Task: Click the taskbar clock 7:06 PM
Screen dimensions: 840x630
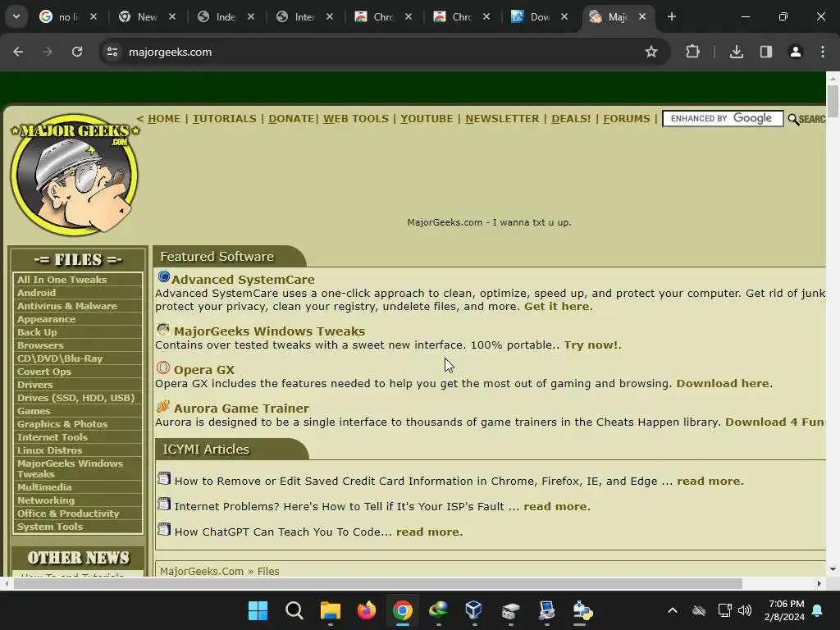Action: tap(786, 604)
